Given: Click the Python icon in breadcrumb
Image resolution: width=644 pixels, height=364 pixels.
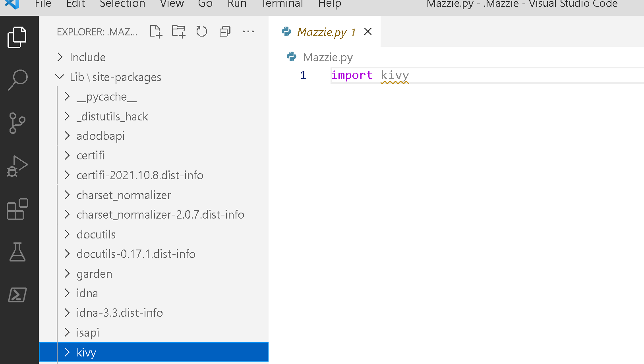Looking at the screenshot, I should coord(292,57).
